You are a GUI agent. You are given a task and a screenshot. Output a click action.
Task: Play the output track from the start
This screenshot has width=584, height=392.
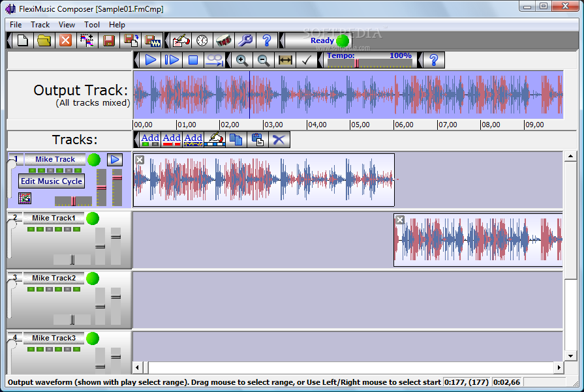[x=151, y=60]
